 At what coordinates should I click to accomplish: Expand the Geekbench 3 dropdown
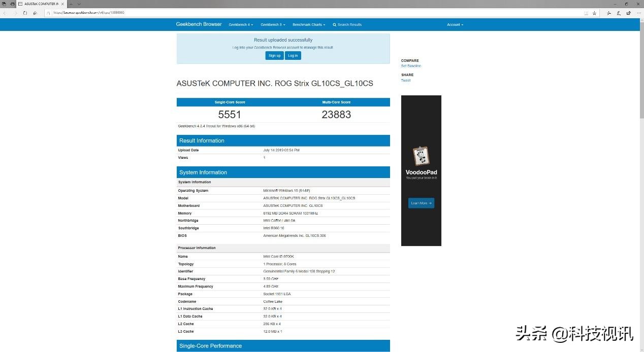tap(273, 25)
